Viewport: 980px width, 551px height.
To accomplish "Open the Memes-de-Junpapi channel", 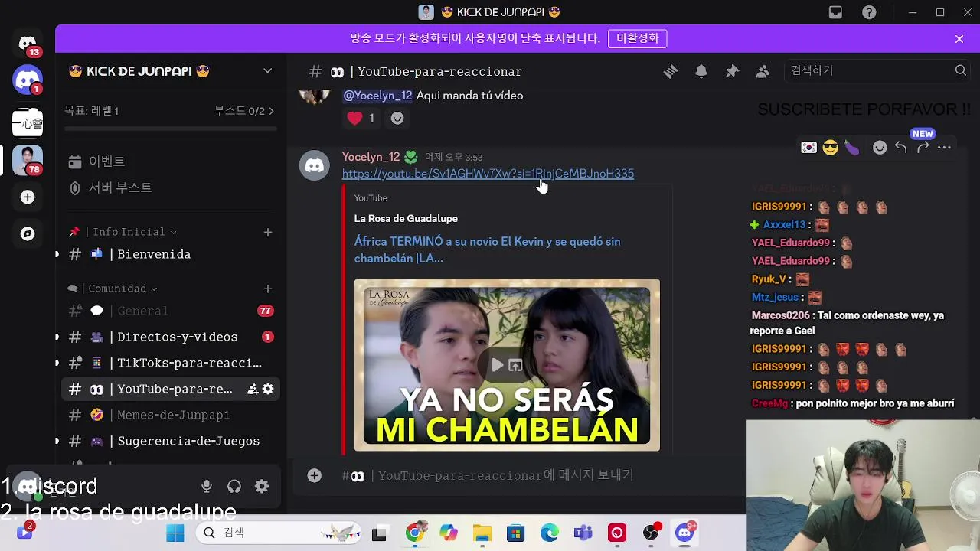I will 170,415.
